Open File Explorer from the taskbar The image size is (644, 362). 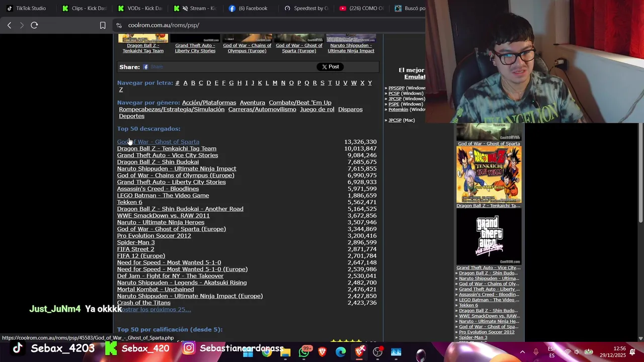click(x=285, y=352)
